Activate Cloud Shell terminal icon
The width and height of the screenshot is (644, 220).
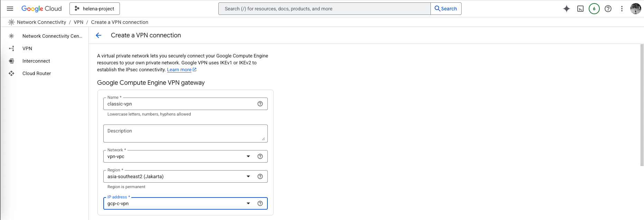pos(580,9)
